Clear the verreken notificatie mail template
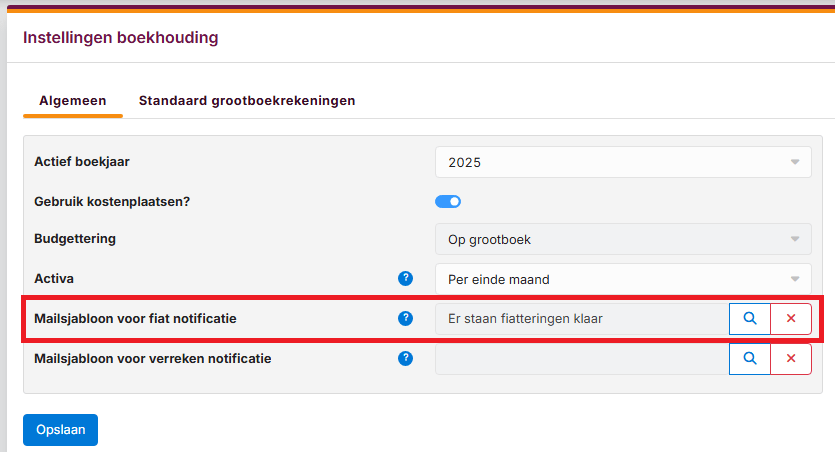This screenshot has height=452, width=835. pyautogui.click(x=791, y=358)
